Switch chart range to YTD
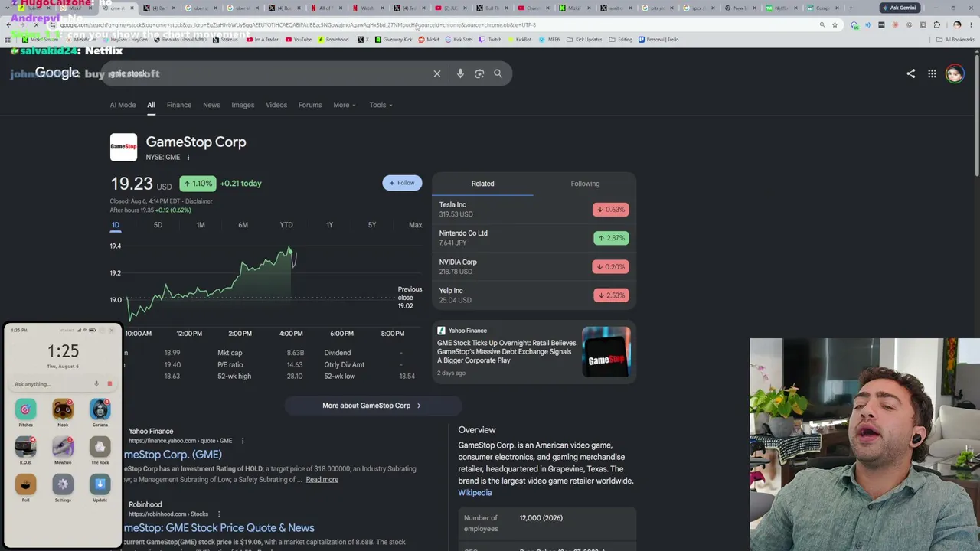The width and height of the screenshot is (980, 551). (286, 225)
